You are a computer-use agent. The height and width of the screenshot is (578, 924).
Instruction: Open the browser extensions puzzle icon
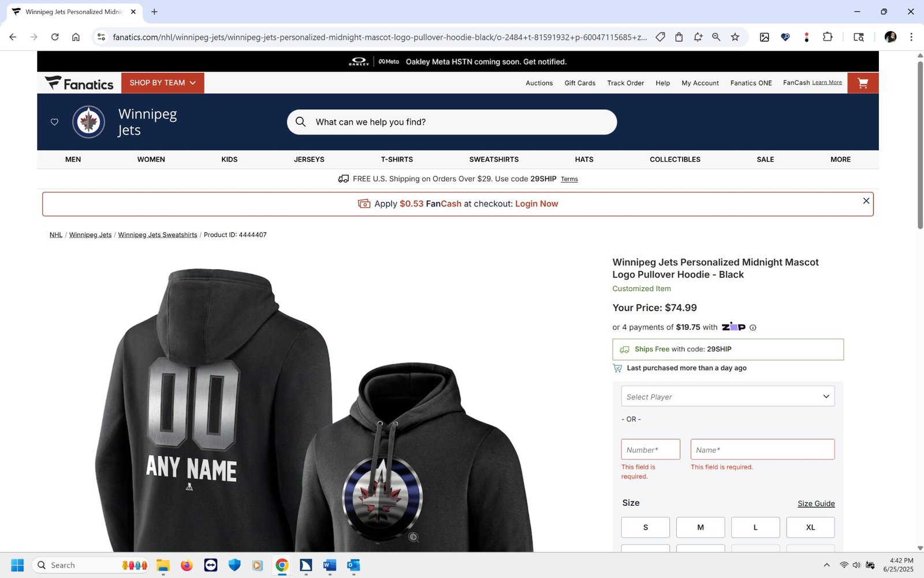click(828, 37)
